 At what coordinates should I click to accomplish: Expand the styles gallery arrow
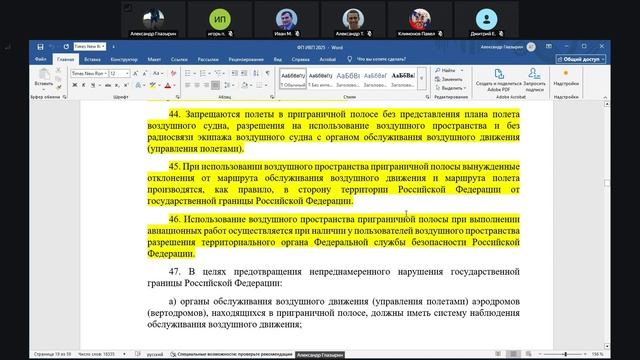[422, 79]
